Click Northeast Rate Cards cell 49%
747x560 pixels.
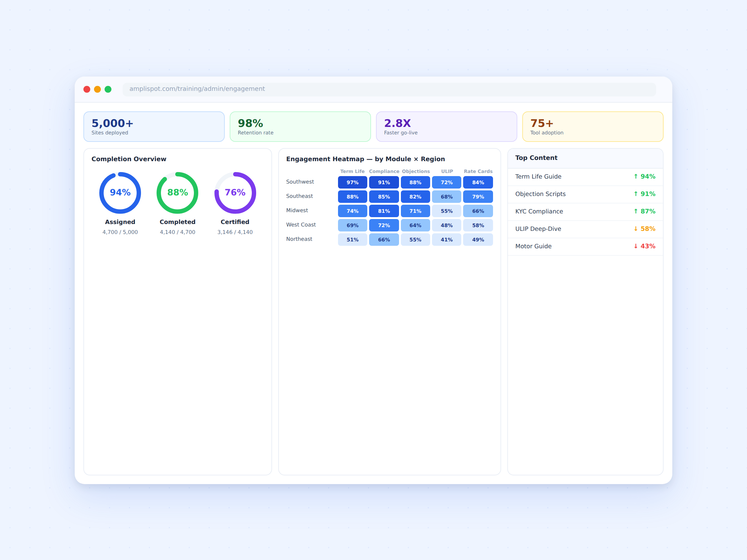click(478, 240)
